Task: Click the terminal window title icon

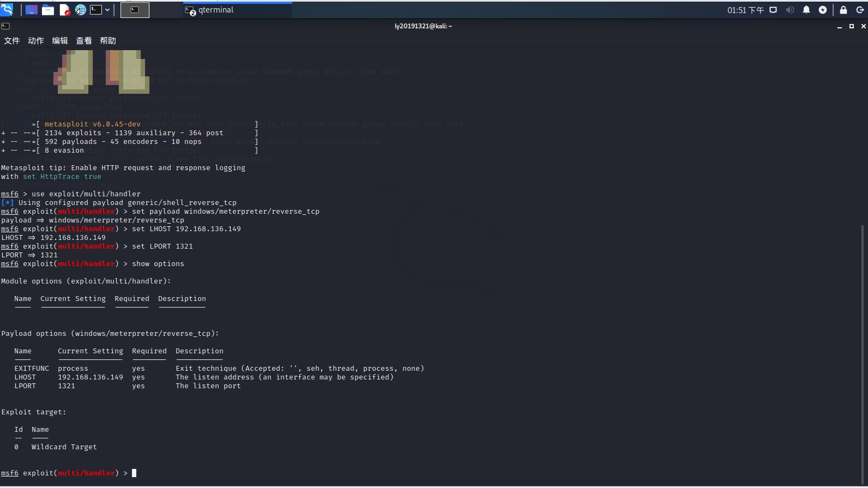Action: tap(5, 26)
